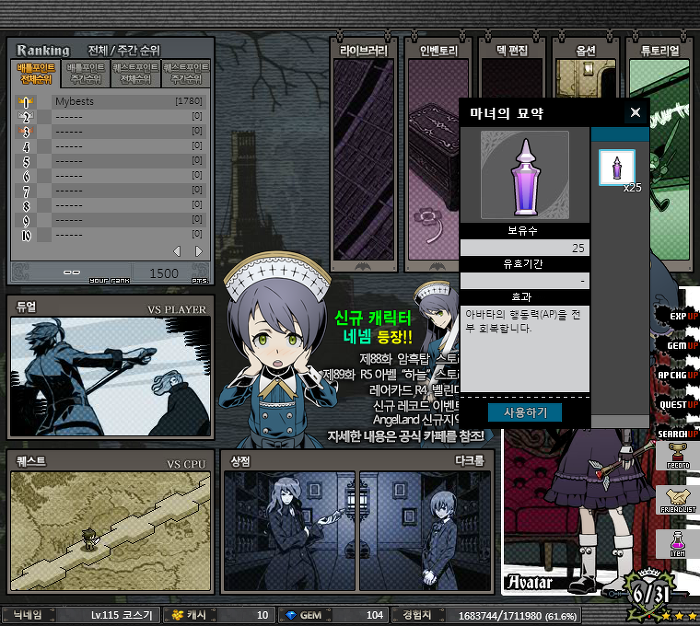Click the 캐시 amount 10

pos(262,615)
